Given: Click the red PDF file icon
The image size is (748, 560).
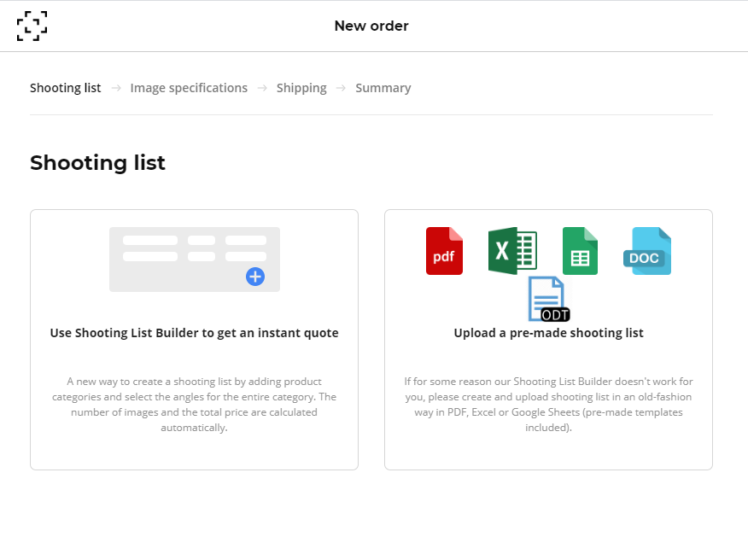Looking at the screenshot, I should (444, 251).
